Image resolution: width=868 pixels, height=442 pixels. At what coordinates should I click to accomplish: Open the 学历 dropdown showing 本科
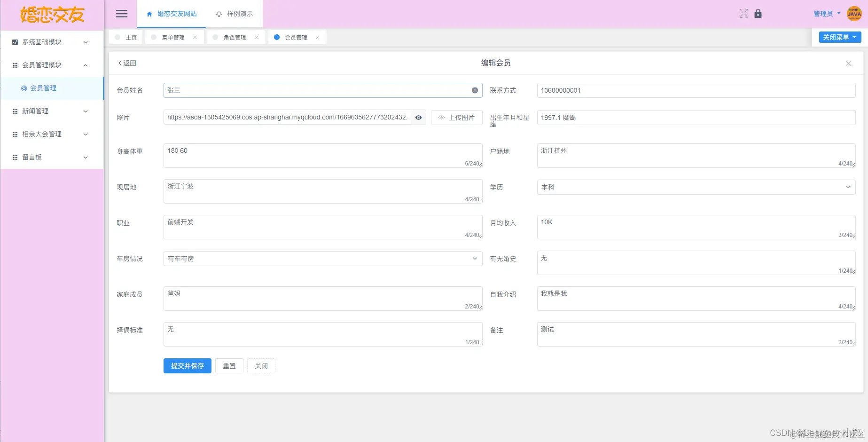(696, 187)
